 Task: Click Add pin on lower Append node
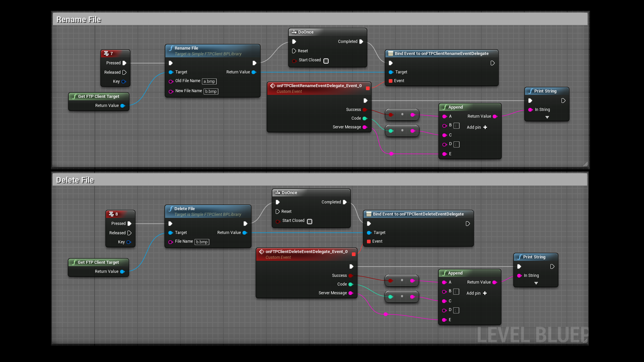coord(477,293)
